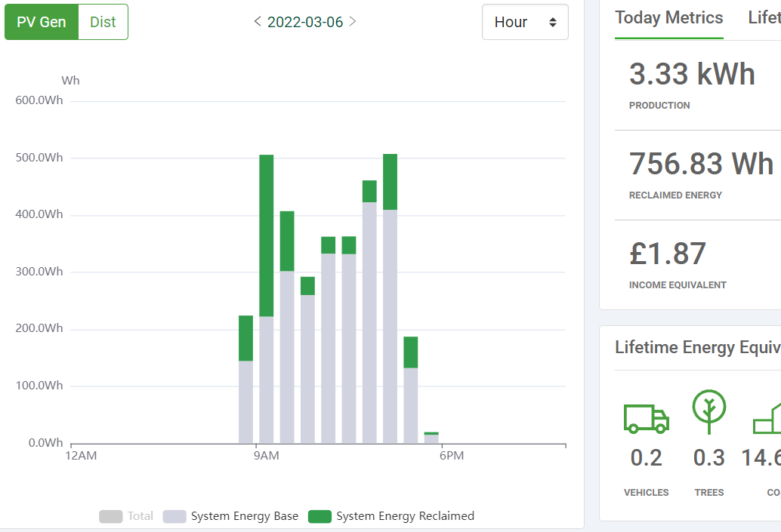
Task: Click the RECLAIMED ENERGY label
Action: pyautogui.click(x=675, y=195)
